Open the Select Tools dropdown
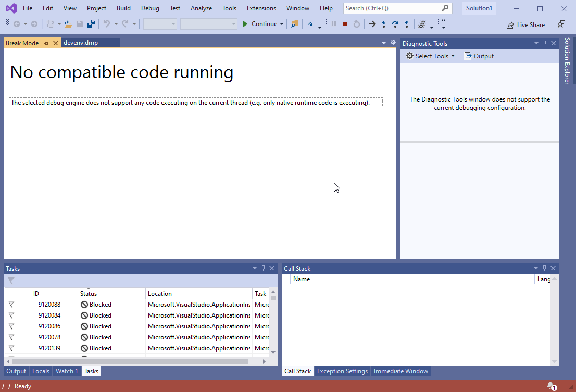This screenshot has width=576, height=392. pyautogui.click(x=431, y=56)
